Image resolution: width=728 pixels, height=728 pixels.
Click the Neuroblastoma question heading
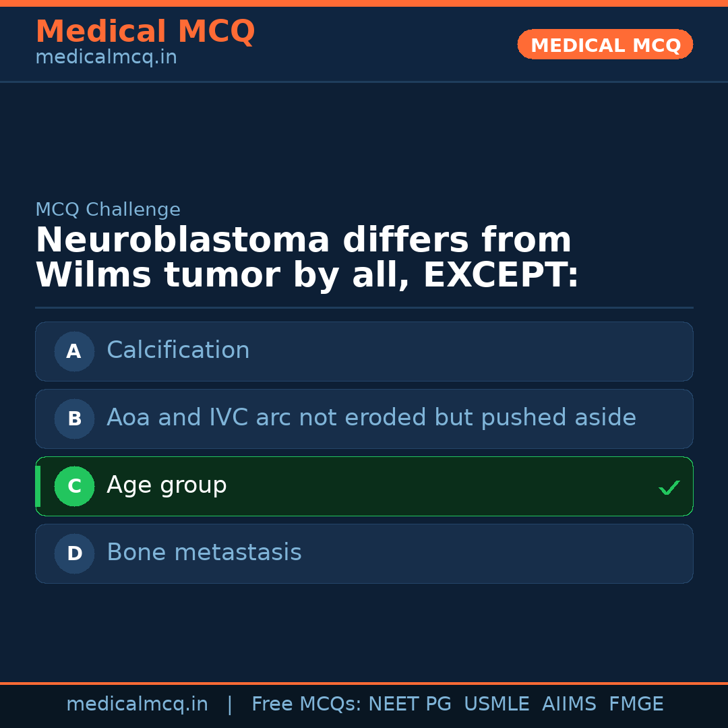pyautogui.click(x=307, y=257)
